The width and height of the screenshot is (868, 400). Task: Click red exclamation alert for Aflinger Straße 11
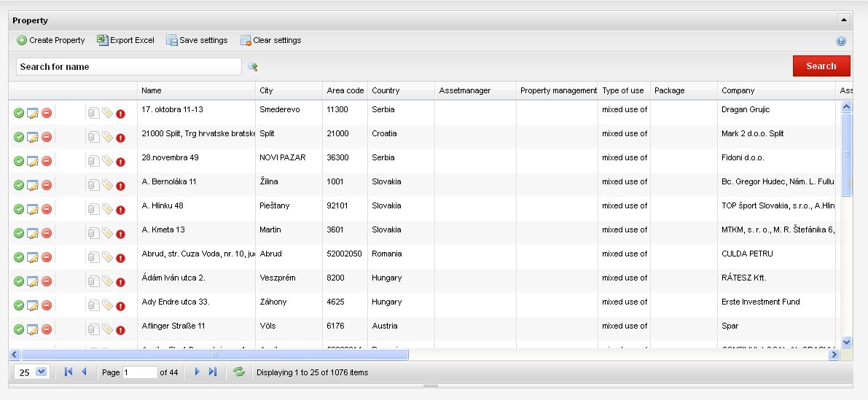tap(121, 330)
